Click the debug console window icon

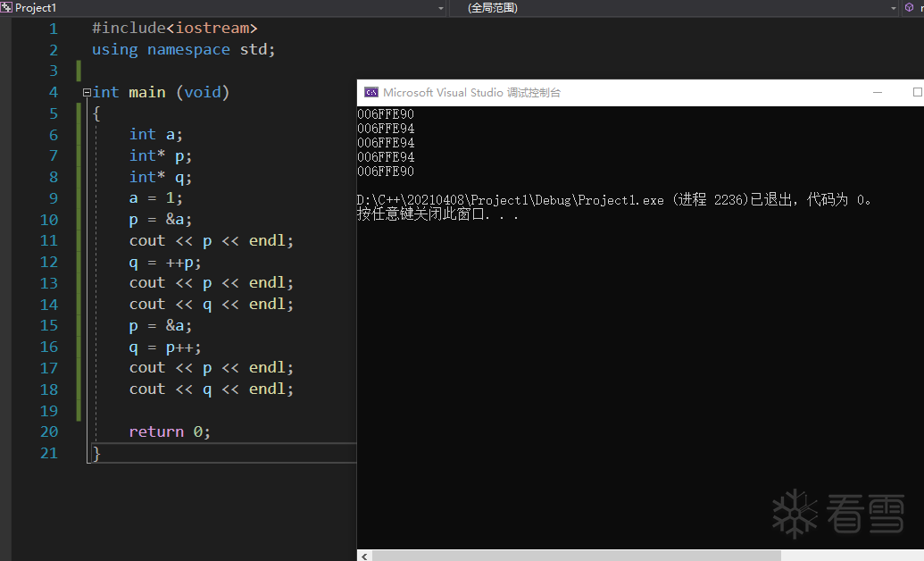[x=371, y=93]
